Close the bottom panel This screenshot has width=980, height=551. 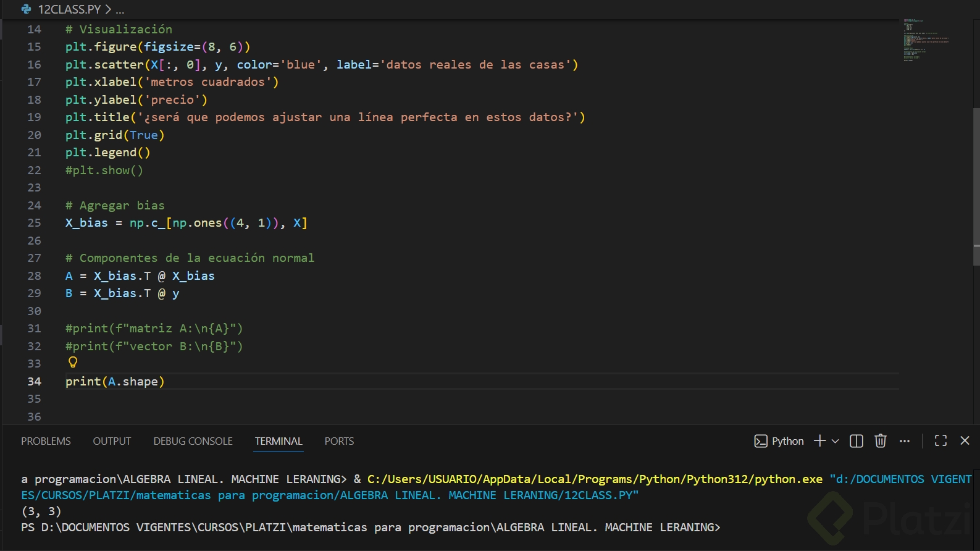[965, 440]
